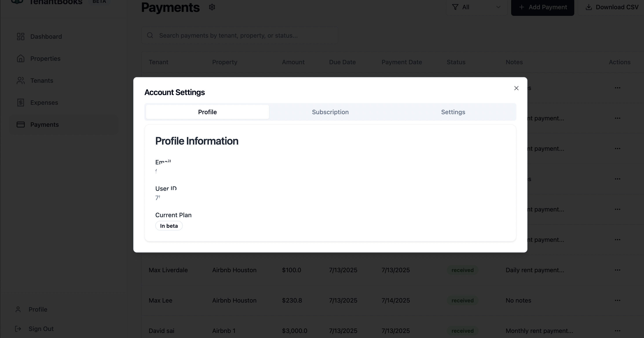Click the Payments card icon
The width and height of the screenshot is (644, 338).
pyautogui.click(x=20, y=125)
